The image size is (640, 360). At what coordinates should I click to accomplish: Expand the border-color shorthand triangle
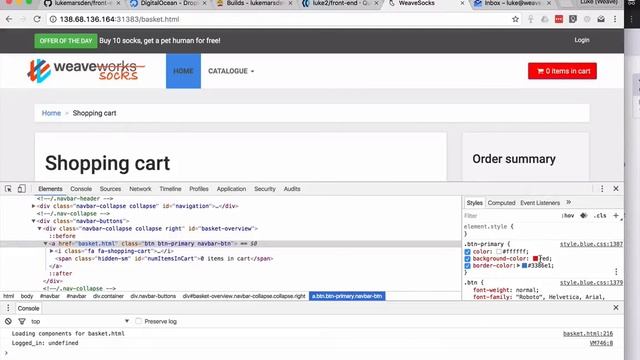pyautogui.click(x=518, y=266)
